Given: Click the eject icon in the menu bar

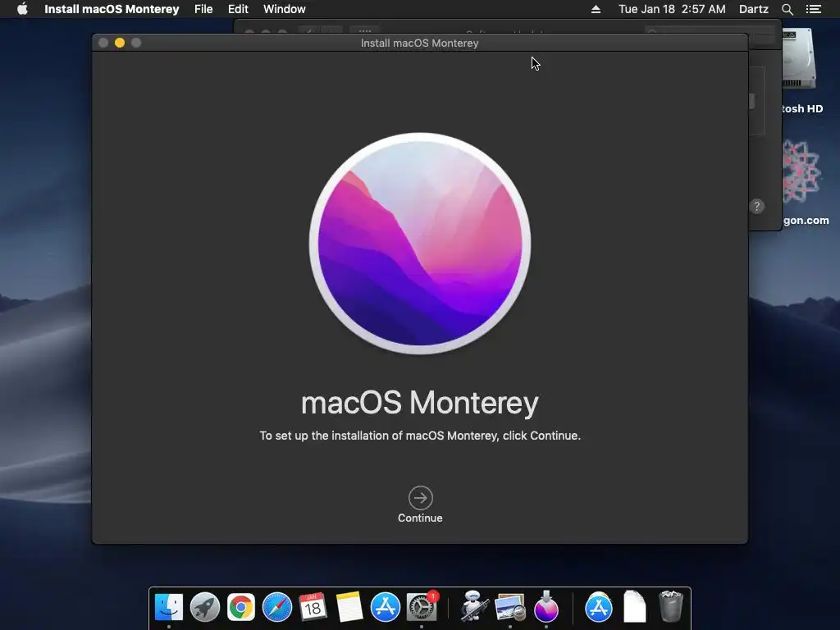Looking at the screenshot, I should click(x=596, y=9).
